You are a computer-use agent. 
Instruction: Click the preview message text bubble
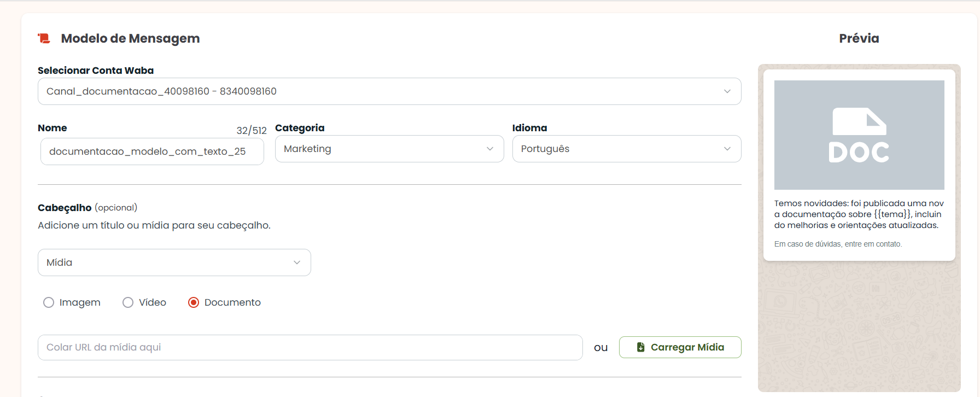click(859, 214)
